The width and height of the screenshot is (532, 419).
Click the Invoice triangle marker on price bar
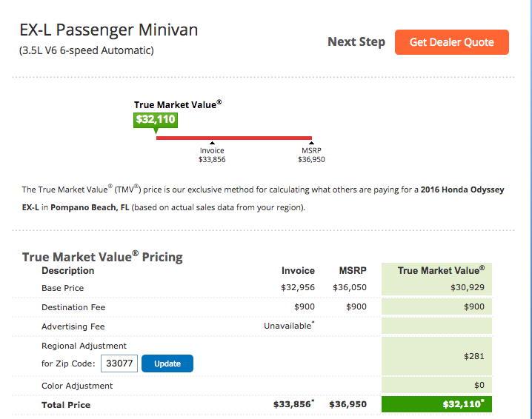(212, 143)
